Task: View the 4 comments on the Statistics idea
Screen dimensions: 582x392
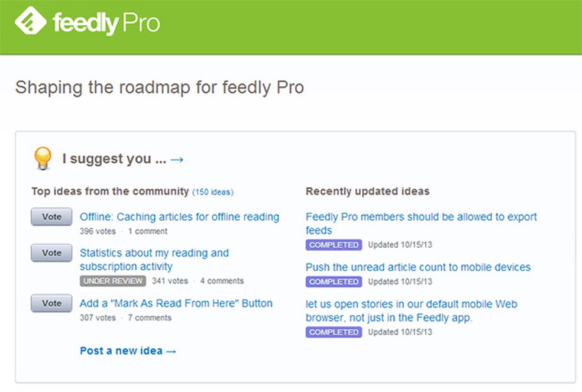Action: [222, 281]
